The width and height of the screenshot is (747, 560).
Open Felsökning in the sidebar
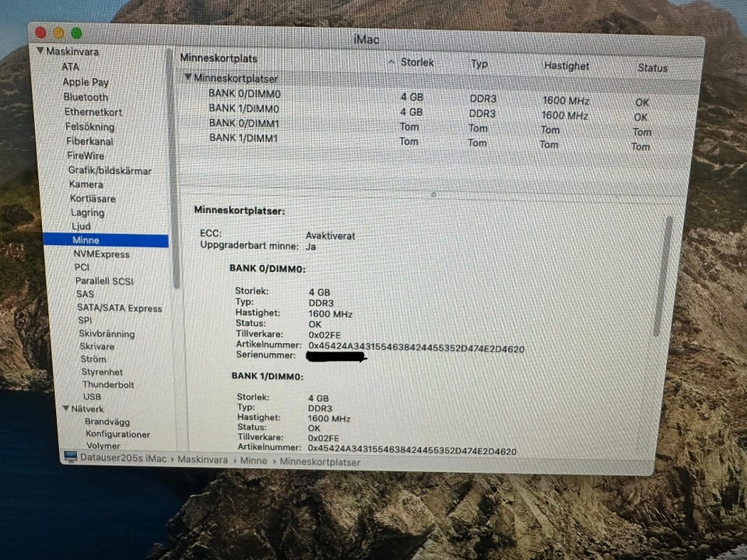[90, 127]
